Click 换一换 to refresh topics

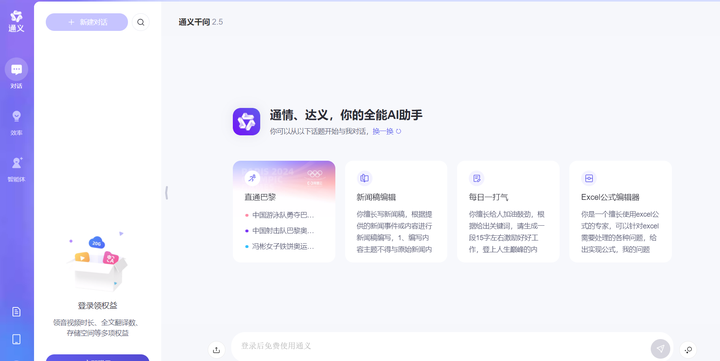click(387, 131)
